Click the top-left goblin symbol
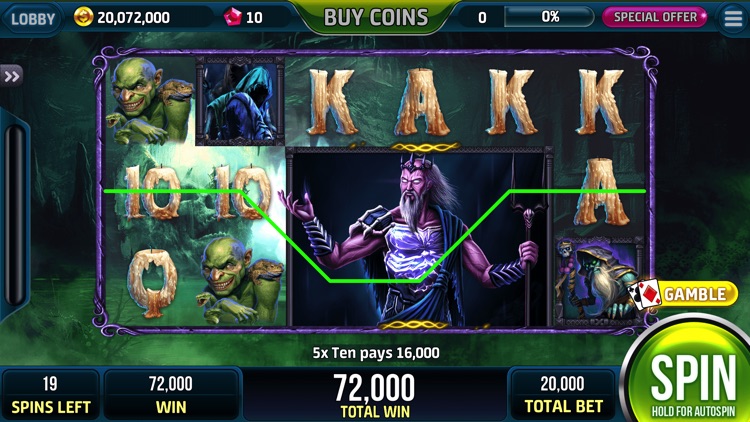The height and width of the screenshot is (422, 750). [150, 100]
